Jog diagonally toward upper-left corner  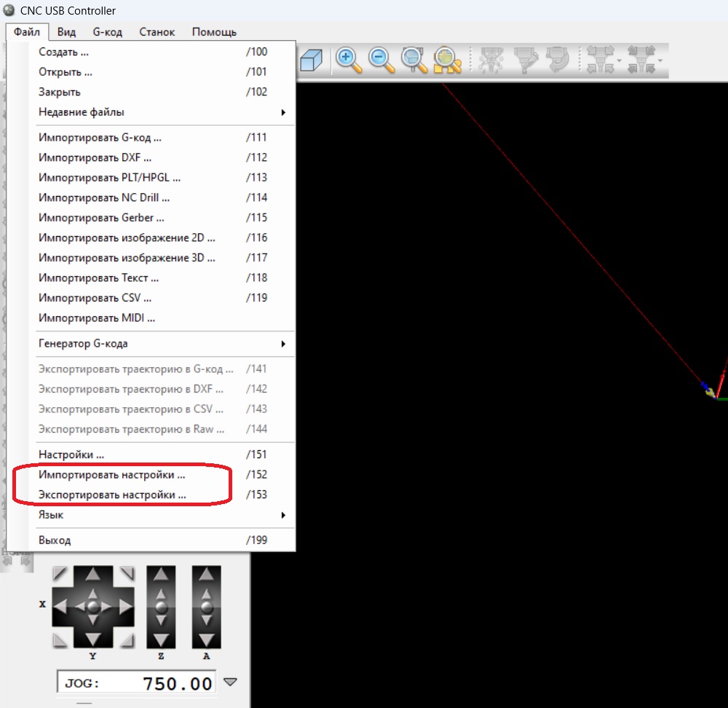[x=60, y=574]
